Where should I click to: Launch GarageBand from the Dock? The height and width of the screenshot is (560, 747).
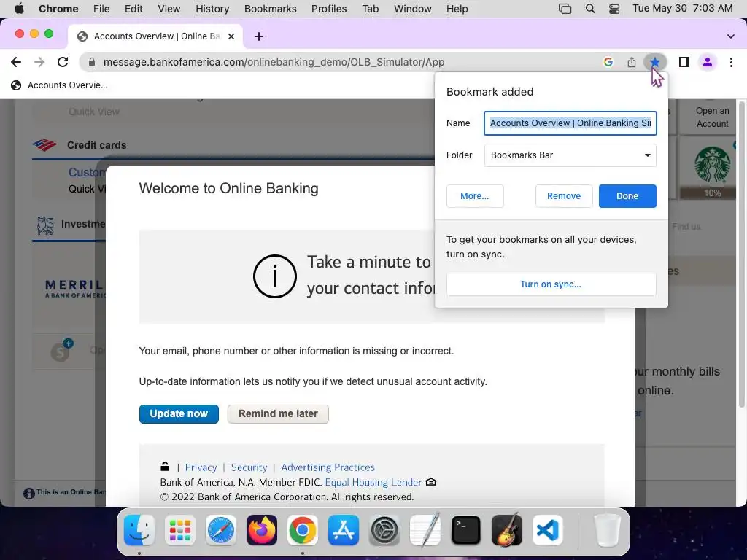coord(507,530)
